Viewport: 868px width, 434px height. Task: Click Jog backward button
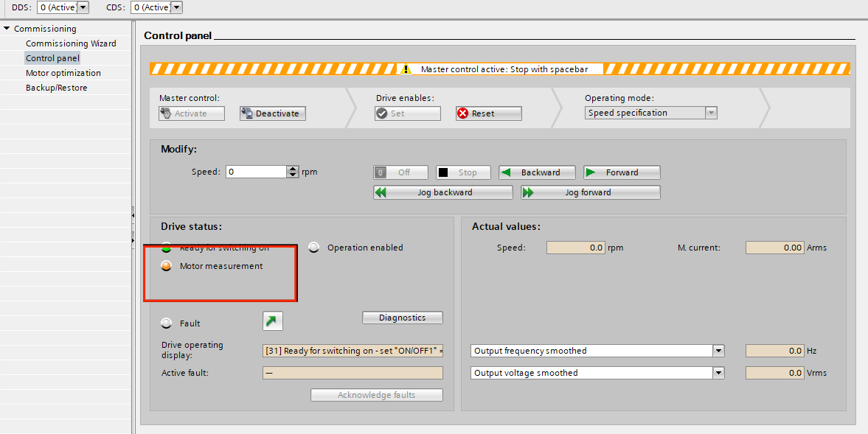pos(442,192)
